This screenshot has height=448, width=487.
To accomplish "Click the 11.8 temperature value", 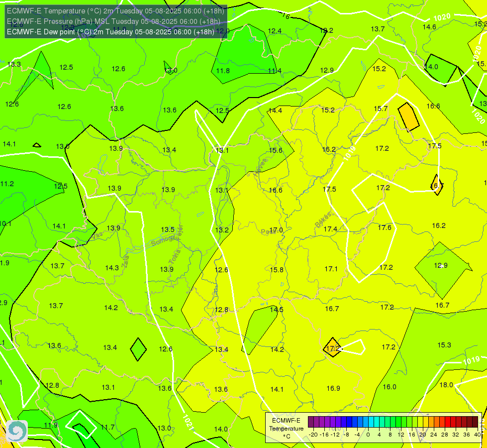I will (x=223, y=71).
